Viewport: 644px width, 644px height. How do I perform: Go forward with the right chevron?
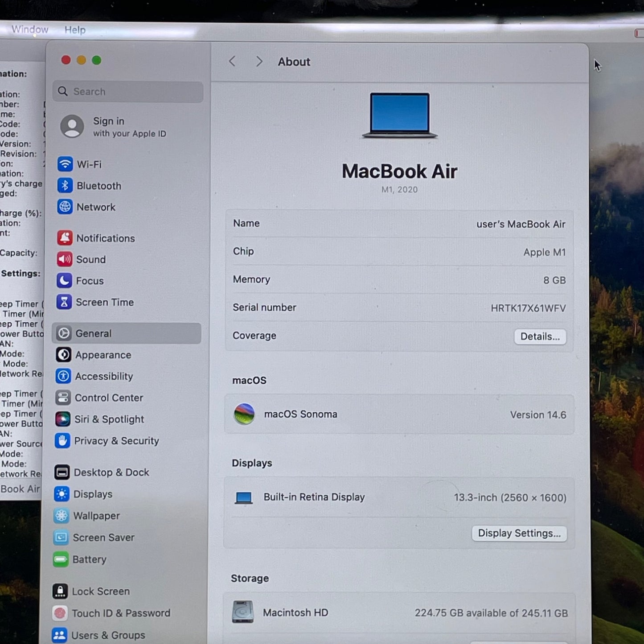click(x=259, y=62)
